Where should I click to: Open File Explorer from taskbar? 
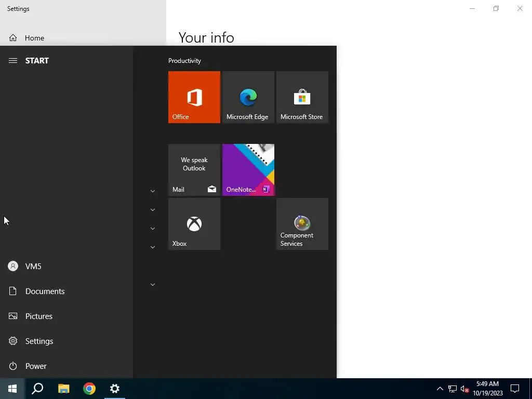pos(63,389)
